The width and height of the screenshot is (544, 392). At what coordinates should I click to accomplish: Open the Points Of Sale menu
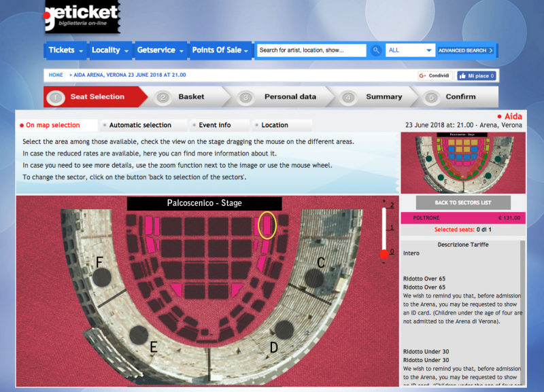(x=220, y=50)
